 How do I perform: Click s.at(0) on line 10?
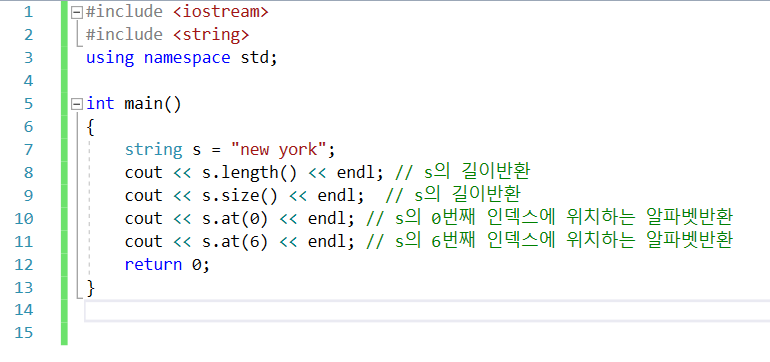(235, 219)
